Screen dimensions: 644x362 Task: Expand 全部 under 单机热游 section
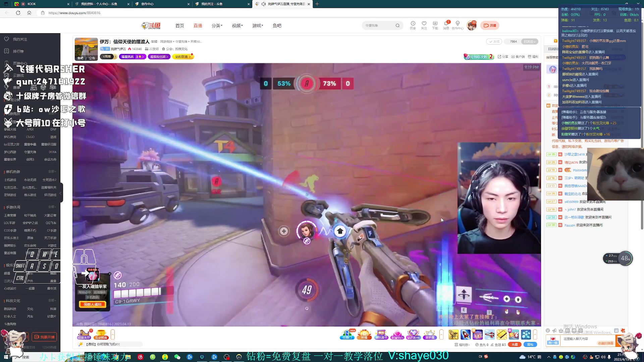tap(52, 171)
